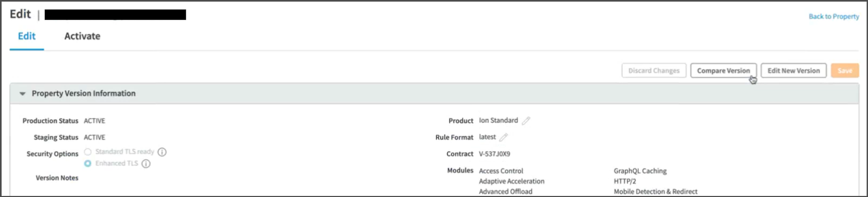Viewport: 868px width, 197px height.
Task: Click the Property Version Information header text
Action: [83, 93]
